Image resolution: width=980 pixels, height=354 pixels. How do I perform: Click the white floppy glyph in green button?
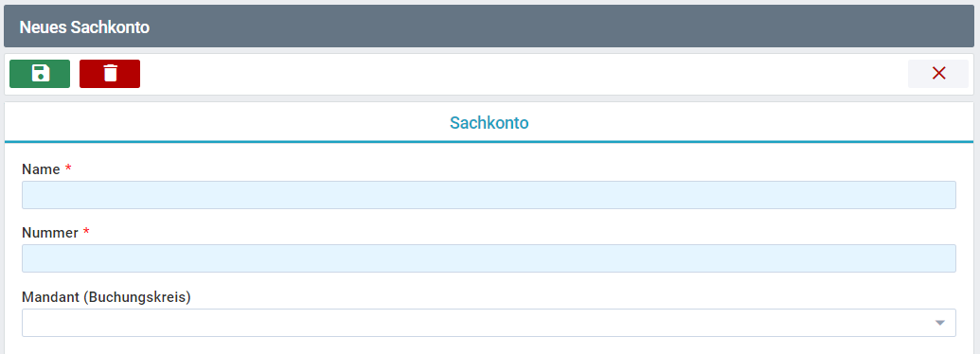(40, 74)
